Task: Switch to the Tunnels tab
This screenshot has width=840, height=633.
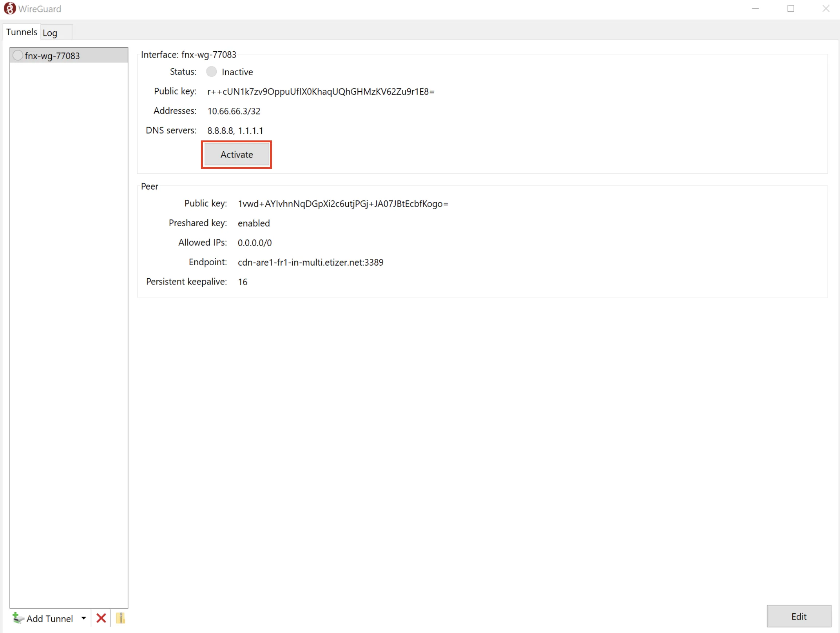Action: tap(21, 32)
